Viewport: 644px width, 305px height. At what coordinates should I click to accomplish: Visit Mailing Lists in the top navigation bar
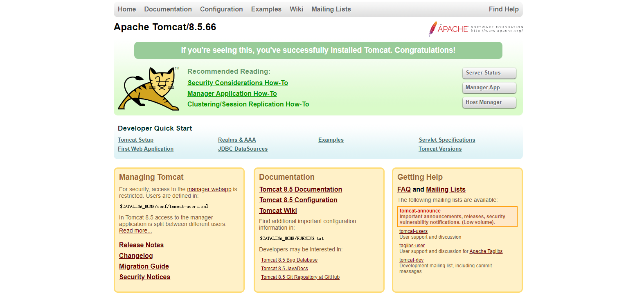(331, 9)
